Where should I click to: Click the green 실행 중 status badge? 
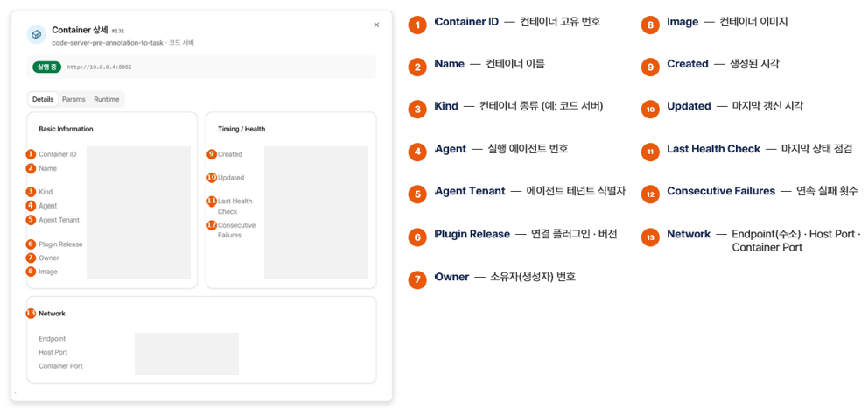pyautogui.click(x=46, y=67)
